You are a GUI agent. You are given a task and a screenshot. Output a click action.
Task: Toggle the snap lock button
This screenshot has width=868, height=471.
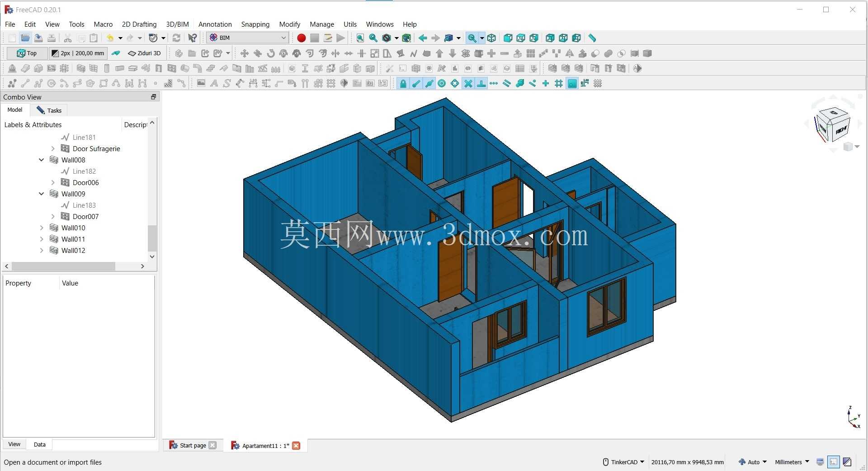click(x=403, y=83)
